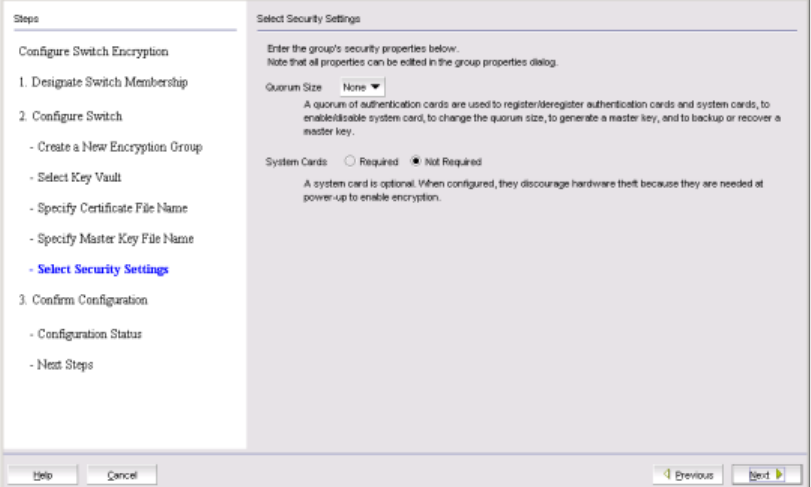
Task: Click the green arrow on Next
Action: point(779,474)
